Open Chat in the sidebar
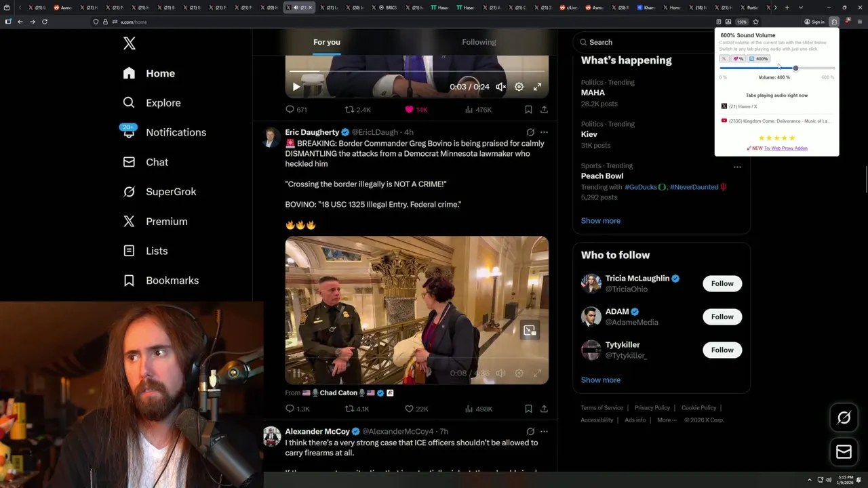 pos(146,162)
